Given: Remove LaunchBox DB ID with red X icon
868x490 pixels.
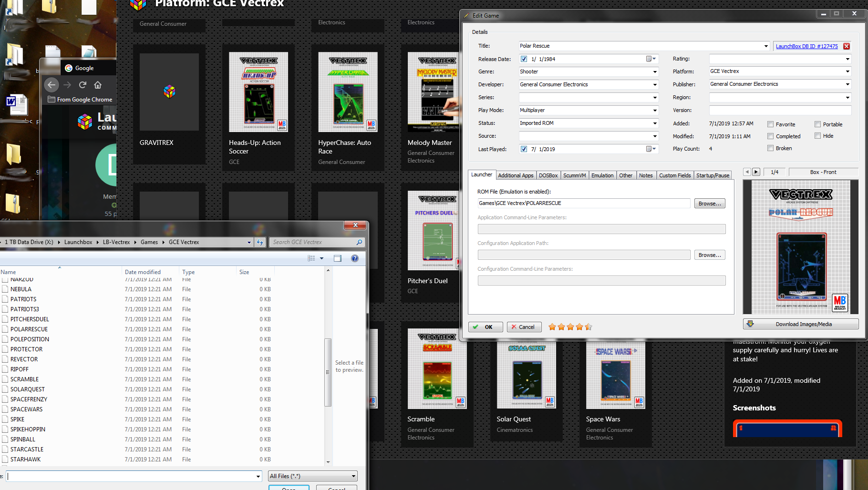Looking at the screenshot, I should pyautogui.click(x=847, y=46).
